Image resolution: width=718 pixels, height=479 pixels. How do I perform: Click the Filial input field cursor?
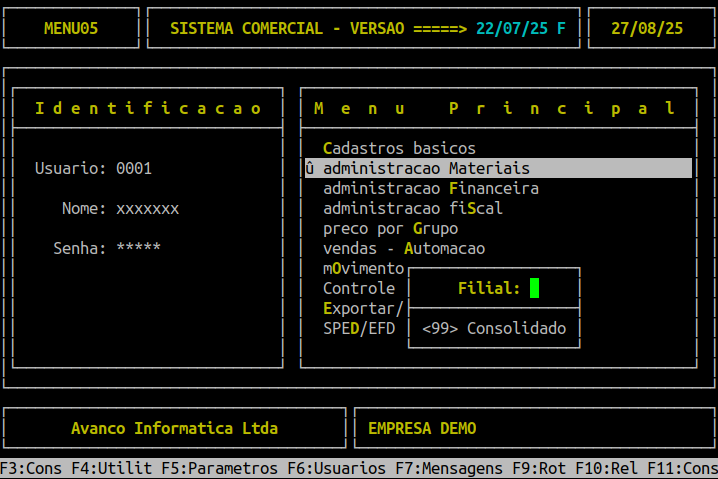534,288
